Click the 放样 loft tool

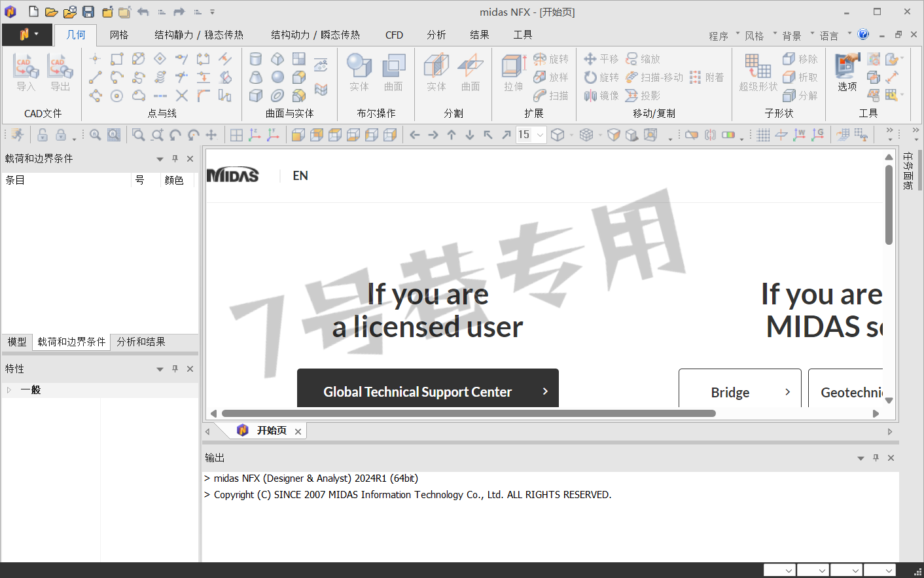coord(551,77)
